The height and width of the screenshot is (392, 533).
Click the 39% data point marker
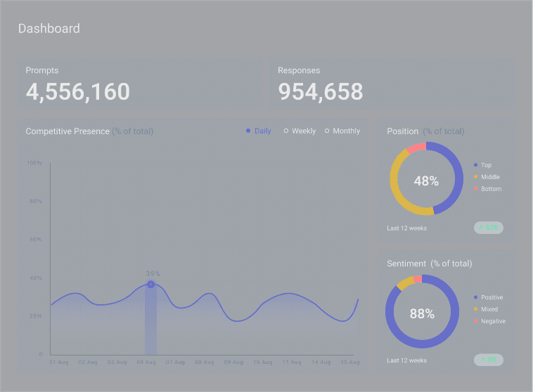pos(150,285)
